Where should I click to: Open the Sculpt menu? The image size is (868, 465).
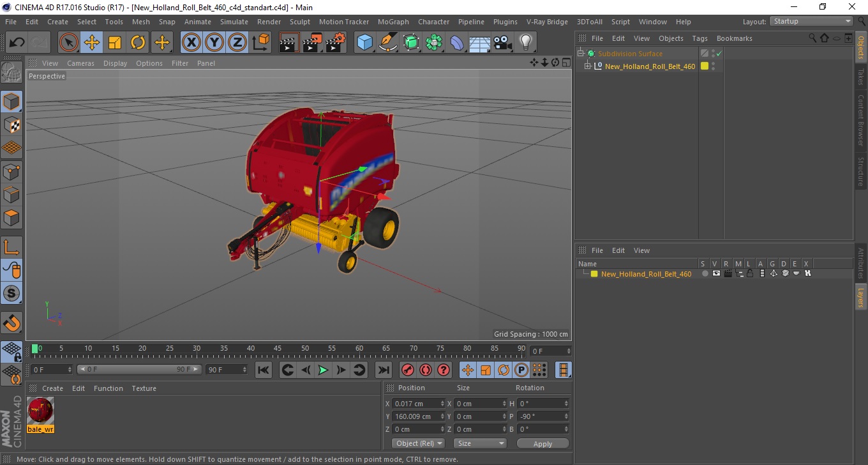tap(299, 22)
